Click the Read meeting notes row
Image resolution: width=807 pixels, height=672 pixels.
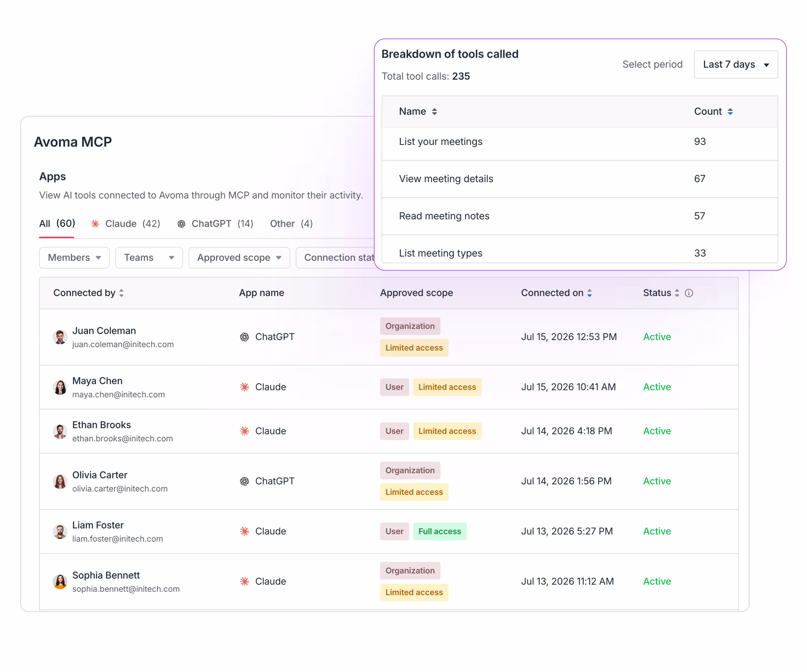pyautogui.click(x=579, y=216)
